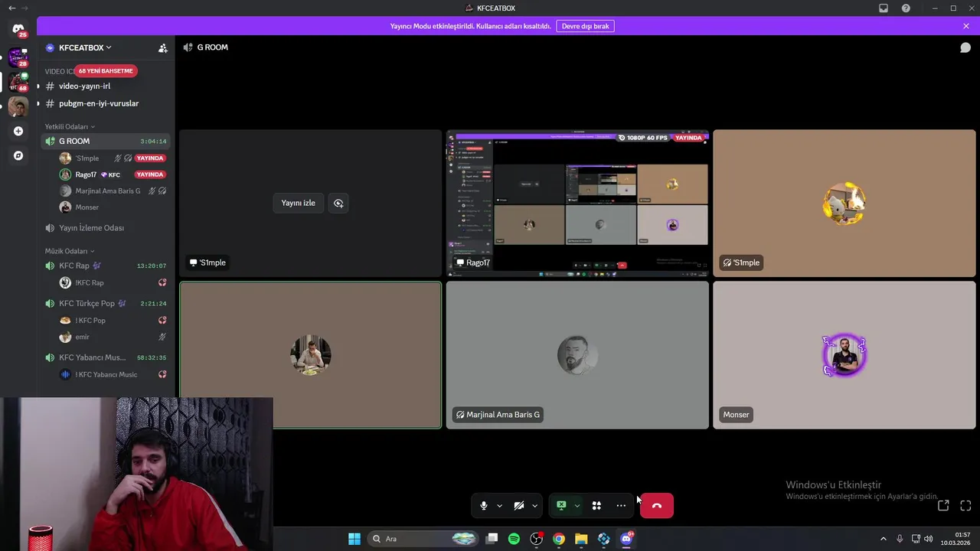Select the !KFC Rap bot user
Image resolution: width=980 pixels, height=551 pixels.
[89, 283]
